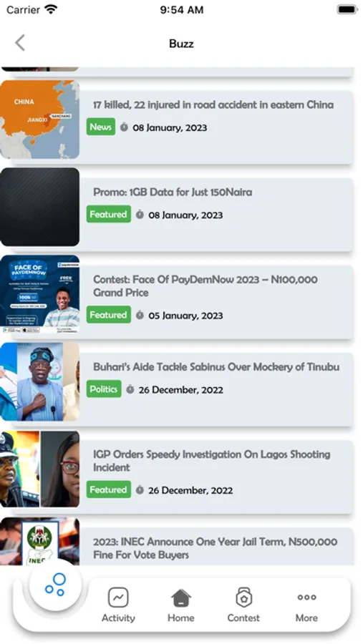Open the INEC vote buyers article
The height and width of the screenshot is (644, 363).
(215, 548)
